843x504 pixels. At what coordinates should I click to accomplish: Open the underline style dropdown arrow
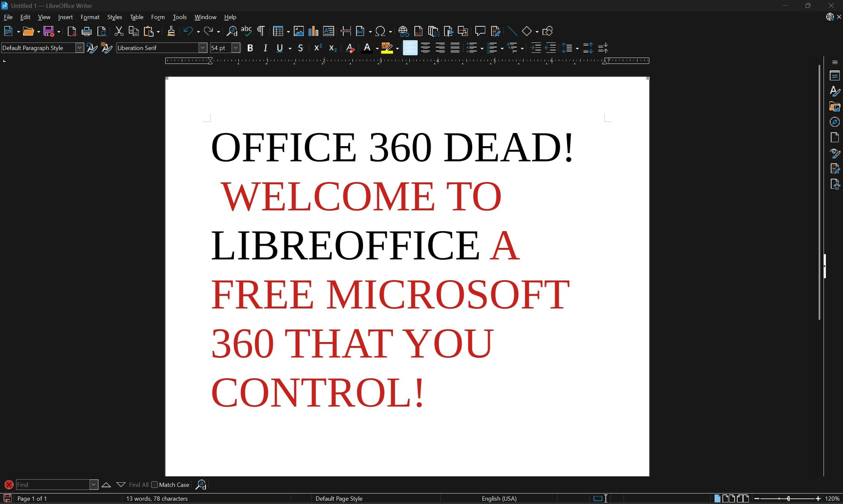(290, 48)
